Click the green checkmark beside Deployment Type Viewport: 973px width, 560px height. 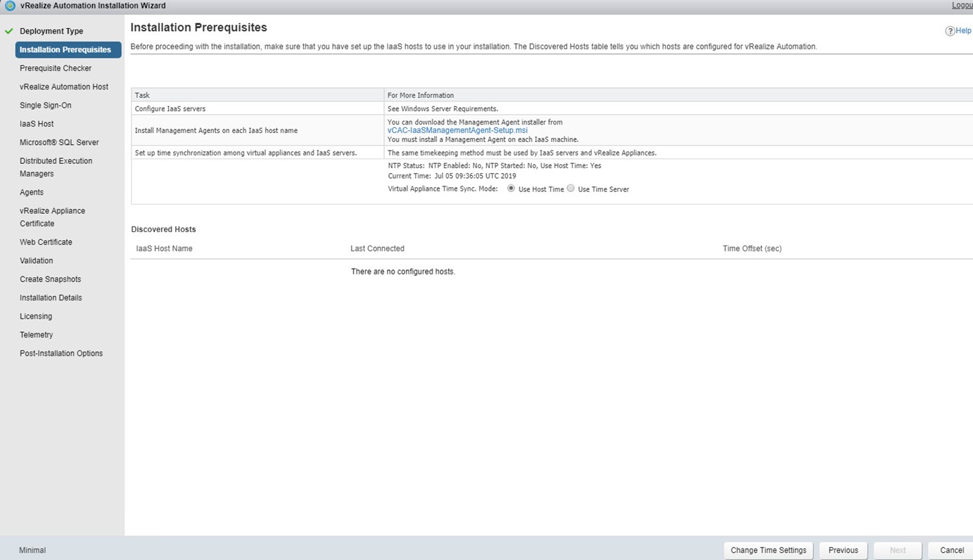coord(9,31)
